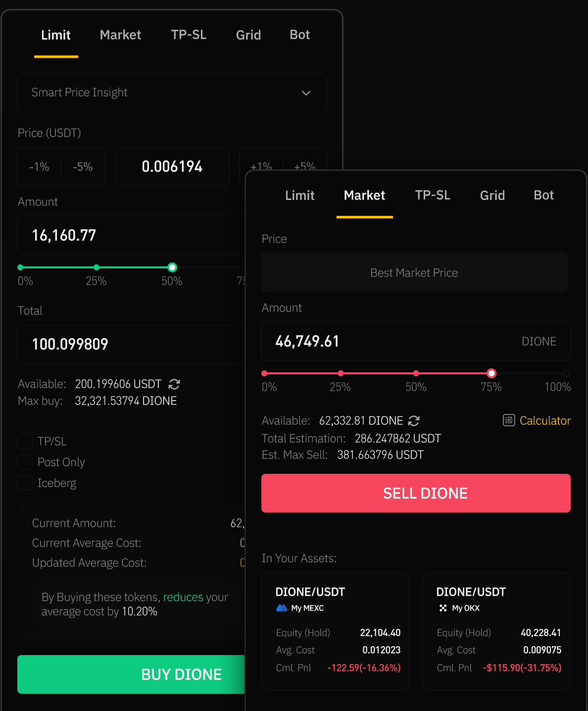Viewport: 588px width, 711px height.
Task: Open the Best Market Price selector
Action: point(414,272)
